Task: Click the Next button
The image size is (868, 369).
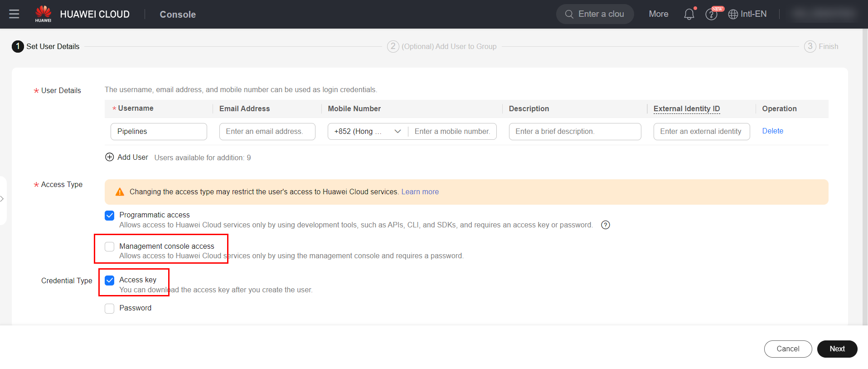Action: point(837,349)
